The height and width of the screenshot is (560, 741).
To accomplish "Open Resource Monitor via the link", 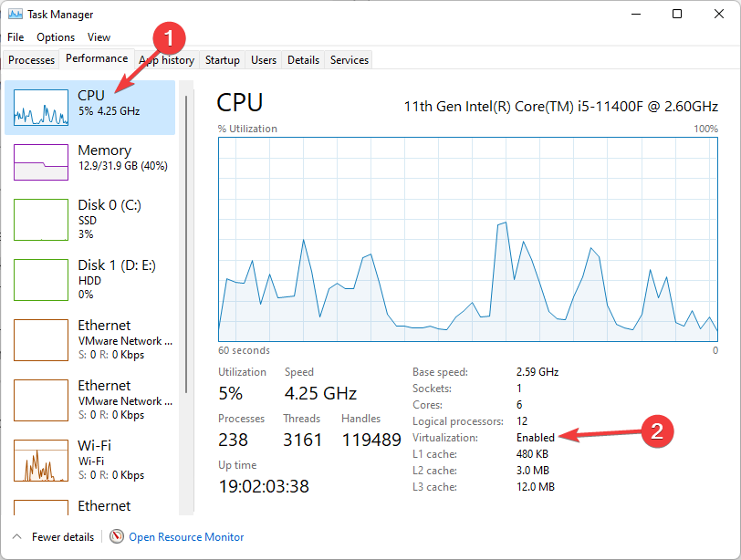I will point(185,537).
